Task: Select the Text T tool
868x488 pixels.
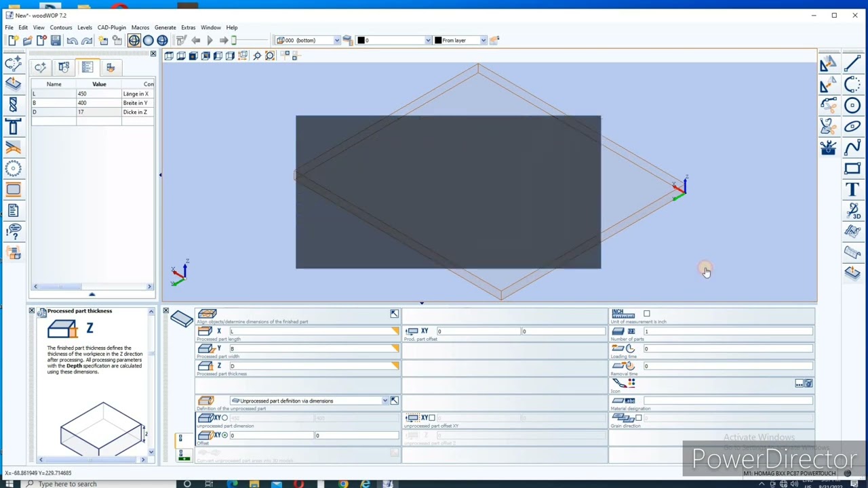Action: (852, 190)
